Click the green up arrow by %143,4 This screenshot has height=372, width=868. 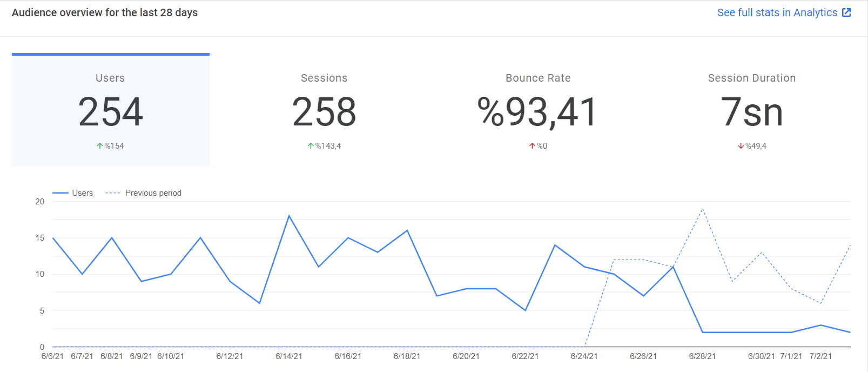(311, 146)
